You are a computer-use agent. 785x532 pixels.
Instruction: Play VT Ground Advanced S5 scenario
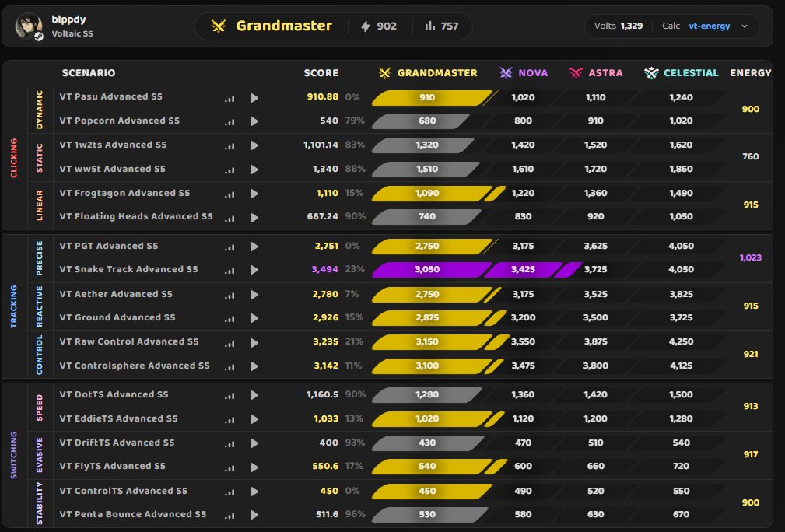(254, 318)
